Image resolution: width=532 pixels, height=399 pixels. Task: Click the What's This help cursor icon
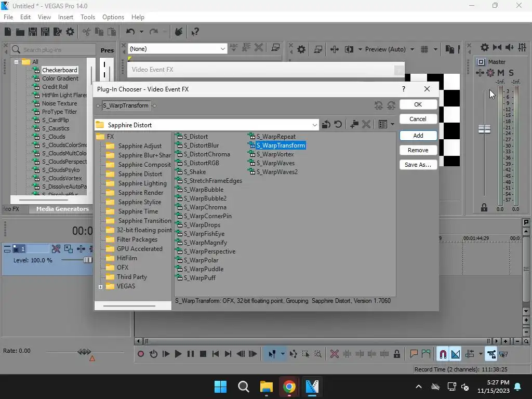click(195, 32)
